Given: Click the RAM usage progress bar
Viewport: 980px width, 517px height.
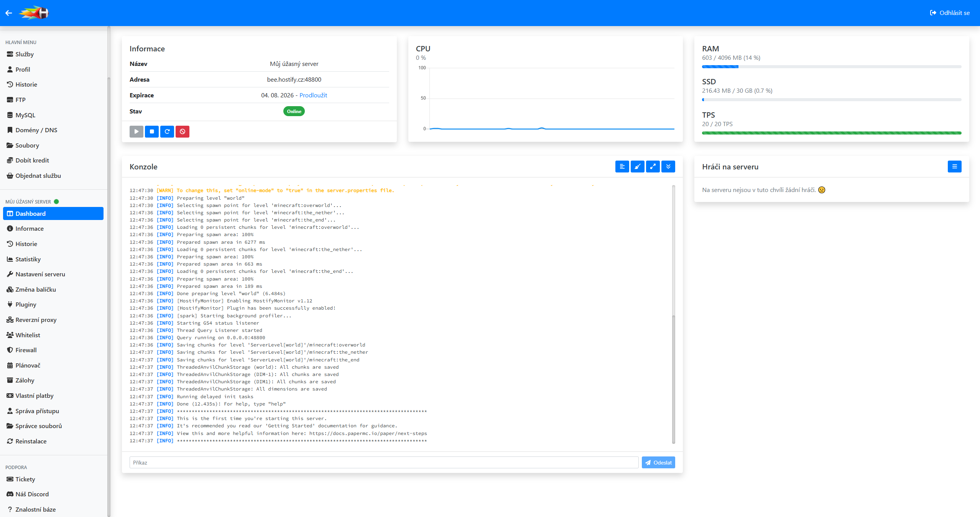Looking at the screenshot, I should click(x=832, y=67).
